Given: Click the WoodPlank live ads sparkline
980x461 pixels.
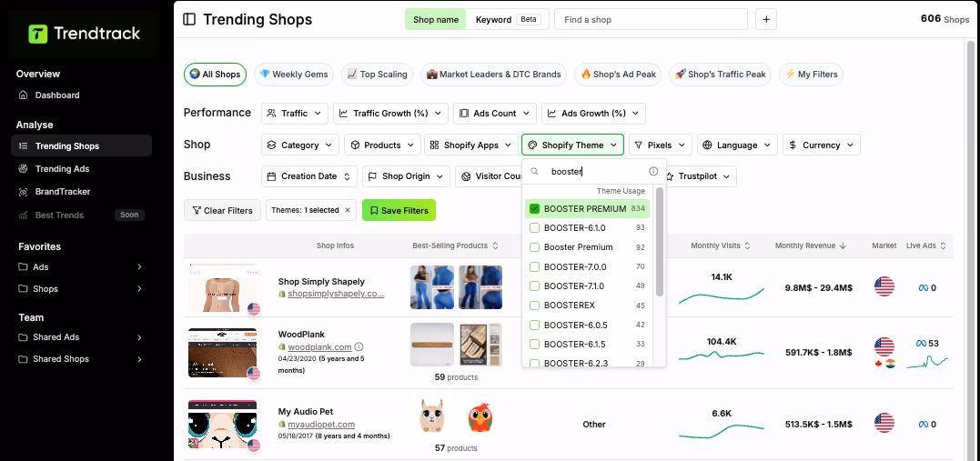Looking at the screenshot, I should click(927, 362).
